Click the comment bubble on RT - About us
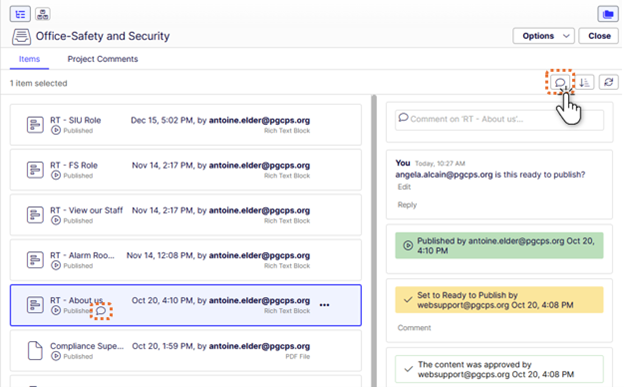Screen dimensions: 624x387 (x=101, y=311)
